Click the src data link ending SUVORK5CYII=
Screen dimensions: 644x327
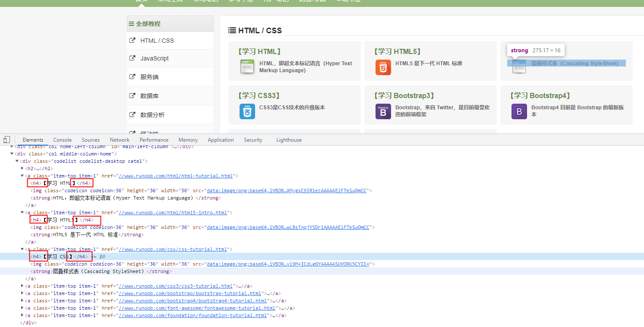(x=288, y=264)
